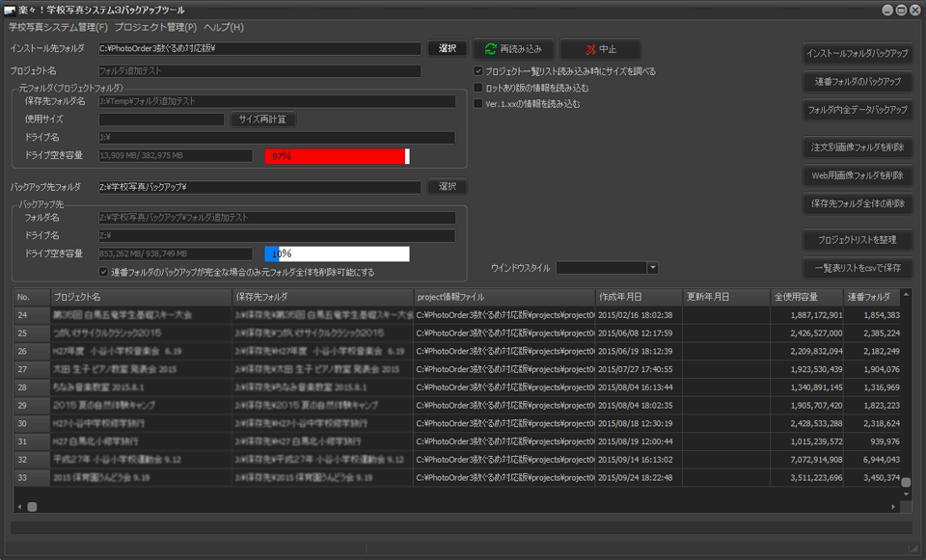Click table scroll down arrow
This screenshot has height=560, width=926.
coord(906,492)
